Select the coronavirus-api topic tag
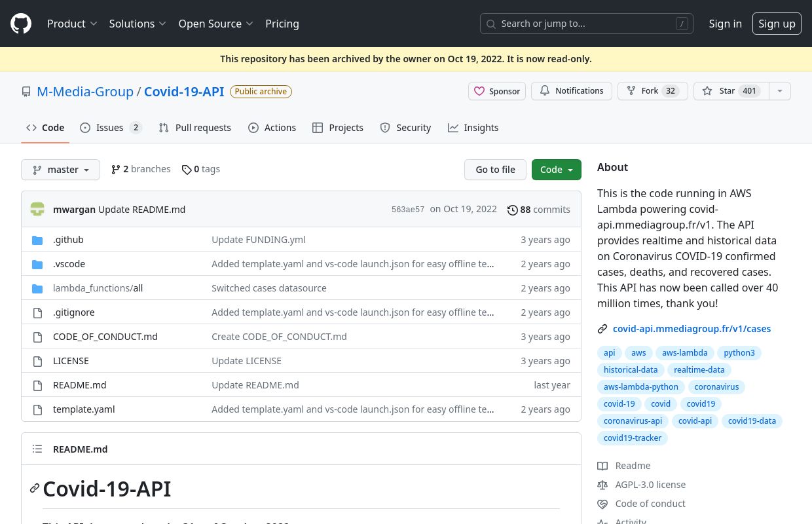 click(x=633, y=421)
